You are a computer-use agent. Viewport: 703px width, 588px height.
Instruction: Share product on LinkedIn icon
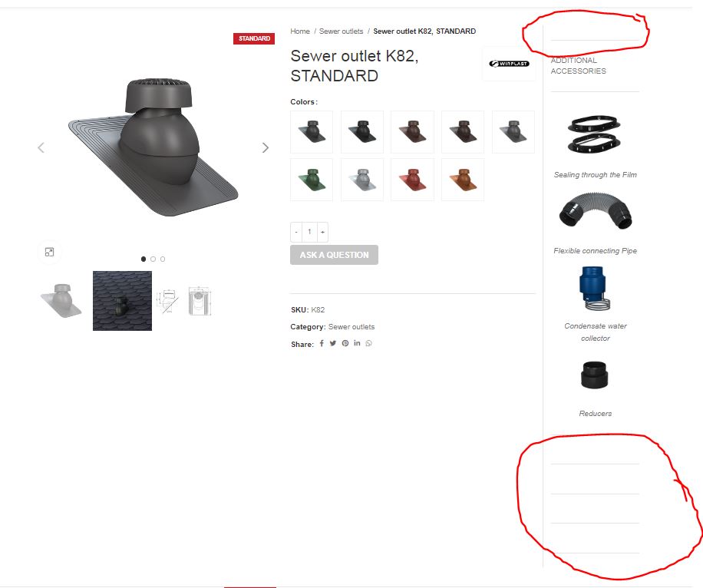click(357, 343)
